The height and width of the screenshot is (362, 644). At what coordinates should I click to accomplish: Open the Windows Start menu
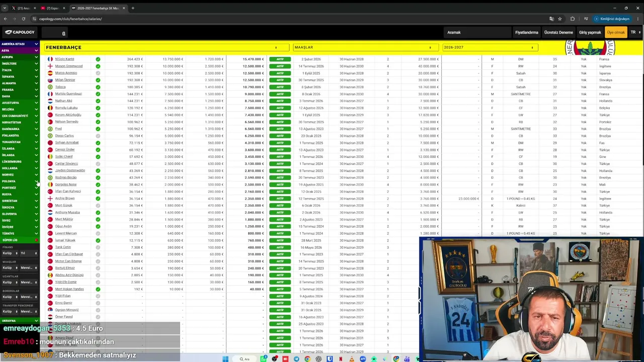[225, 359]
